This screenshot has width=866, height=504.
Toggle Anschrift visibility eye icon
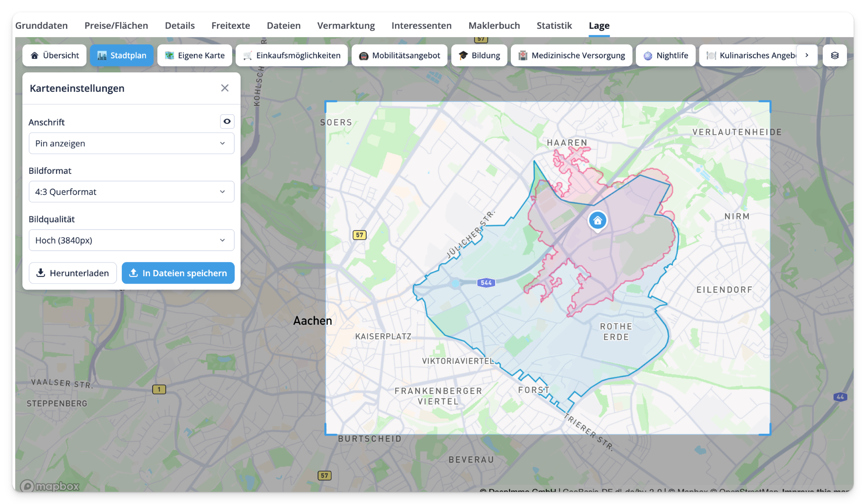pyautogui.click(x=227, y=122)
